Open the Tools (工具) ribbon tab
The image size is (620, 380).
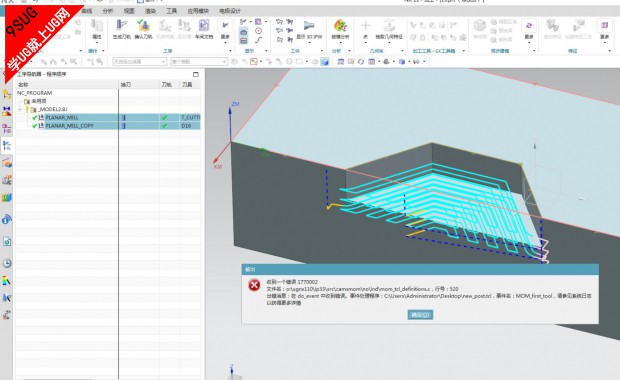pyautogui.click(x=172, y=11)
